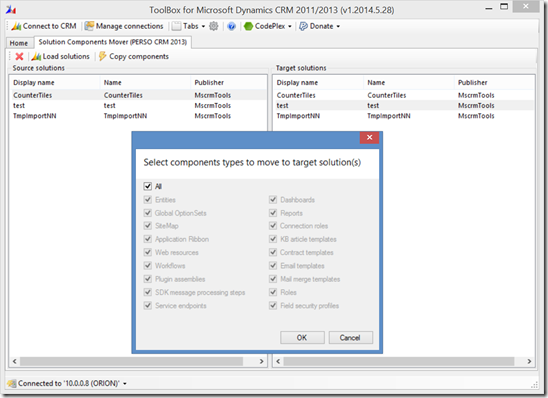Click Load solutions
548x398 pixels.
click(61, 56)
